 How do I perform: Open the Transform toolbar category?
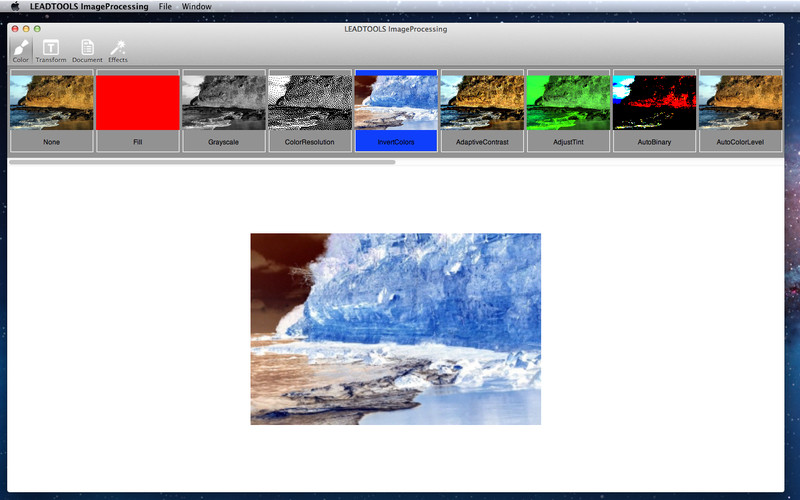pyautogui.click(x=51, y=51)
